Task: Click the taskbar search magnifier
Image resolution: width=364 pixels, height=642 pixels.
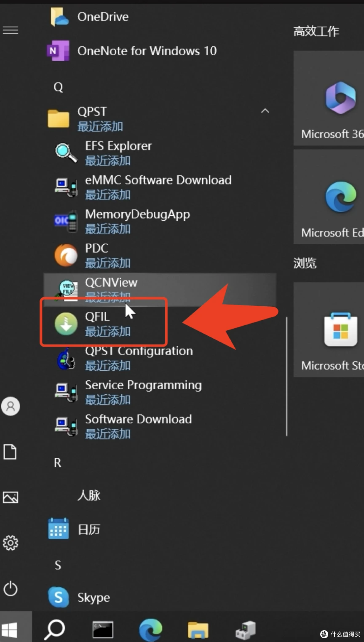Action: (55, 629)
